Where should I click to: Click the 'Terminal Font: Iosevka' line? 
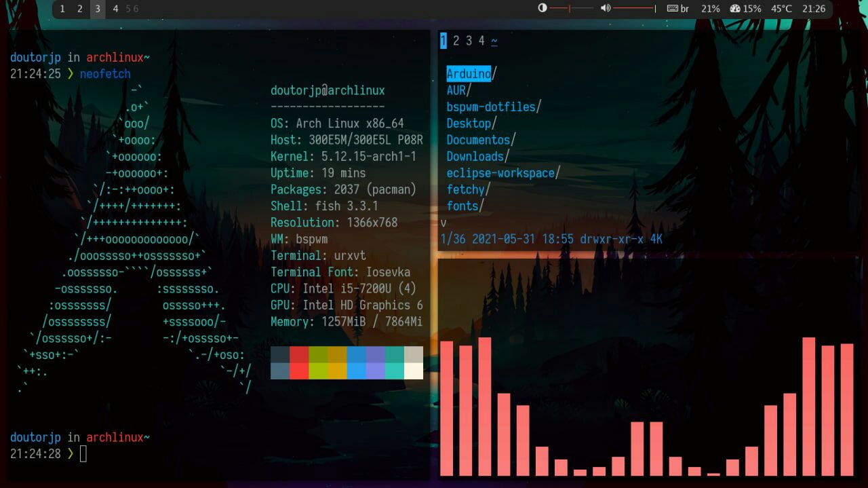[340, 272]
